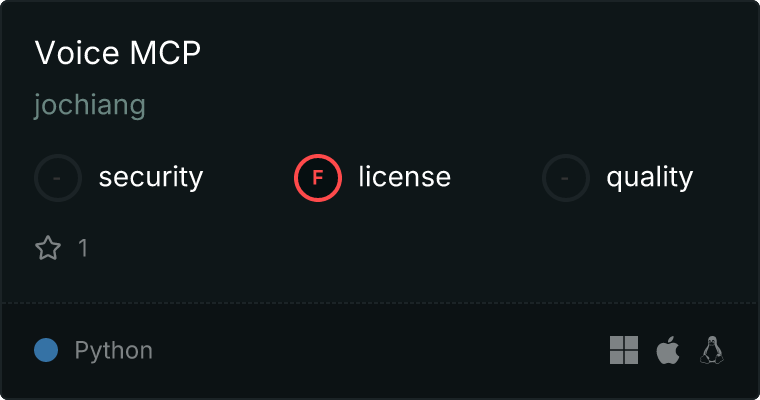This screenshot has width=760, height=400.
Task: Click the dashed divider line on card
Action: click(x=380, y=303)
